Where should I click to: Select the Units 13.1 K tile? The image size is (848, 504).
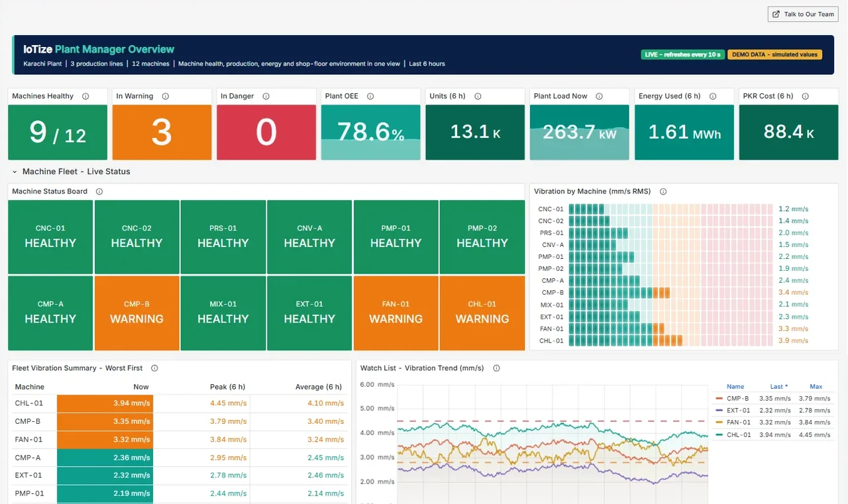475,132
